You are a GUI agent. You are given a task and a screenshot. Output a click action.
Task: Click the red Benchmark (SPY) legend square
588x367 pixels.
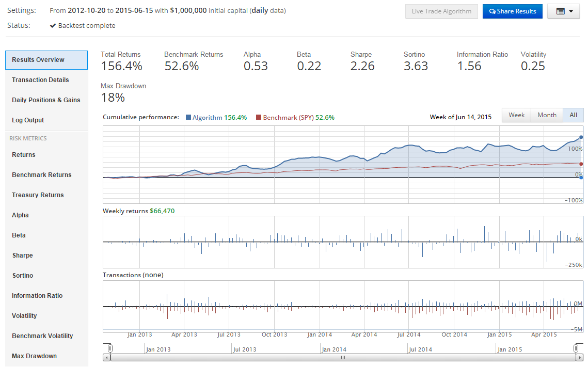259,117
